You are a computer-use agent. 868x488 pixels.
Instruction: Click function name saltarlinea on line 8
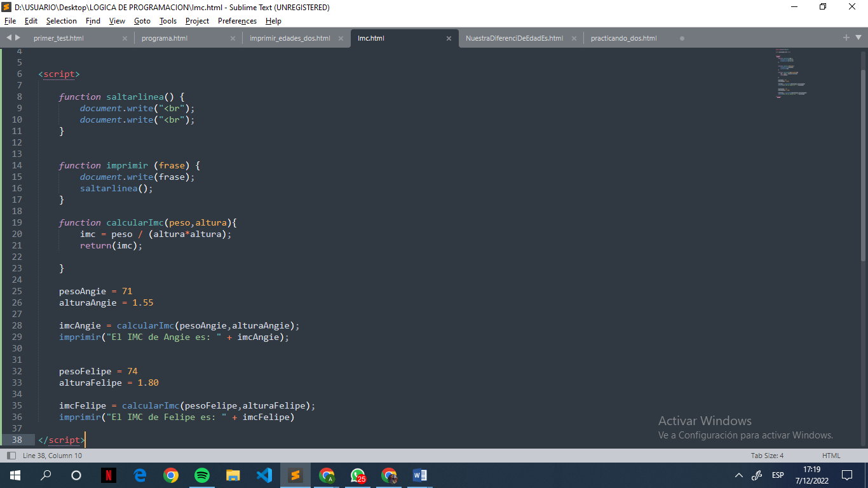(x=135, y=97)
